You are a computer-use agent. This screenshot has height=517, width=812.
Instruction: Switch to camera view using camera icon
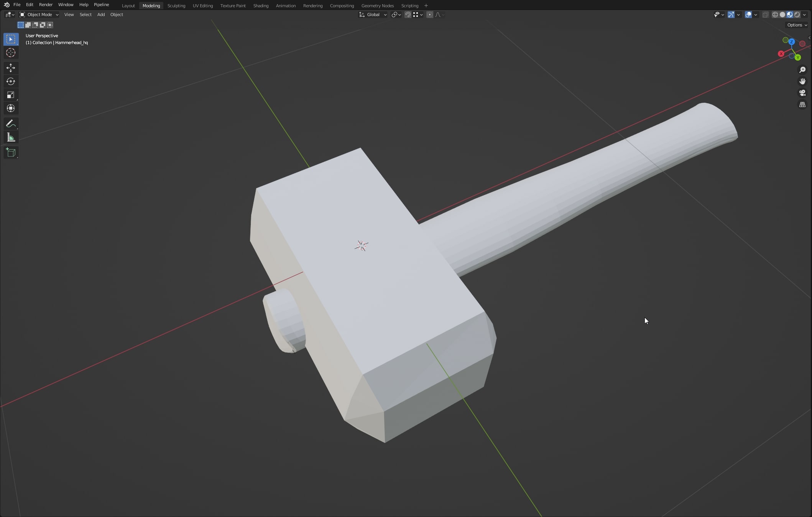coord(802,93)
